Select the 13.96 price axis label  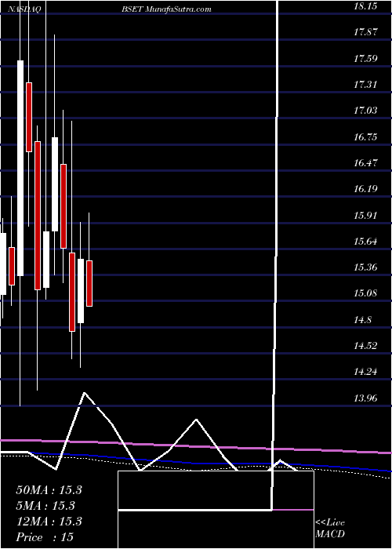[365, 398]
